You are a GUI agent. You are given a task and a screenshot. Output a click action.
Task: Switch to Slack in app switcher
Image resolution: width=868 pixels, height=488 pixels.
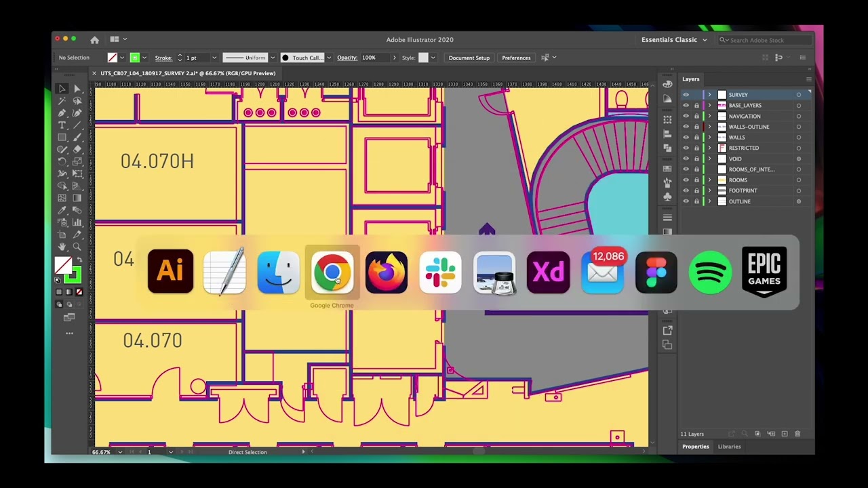(440, 272)
